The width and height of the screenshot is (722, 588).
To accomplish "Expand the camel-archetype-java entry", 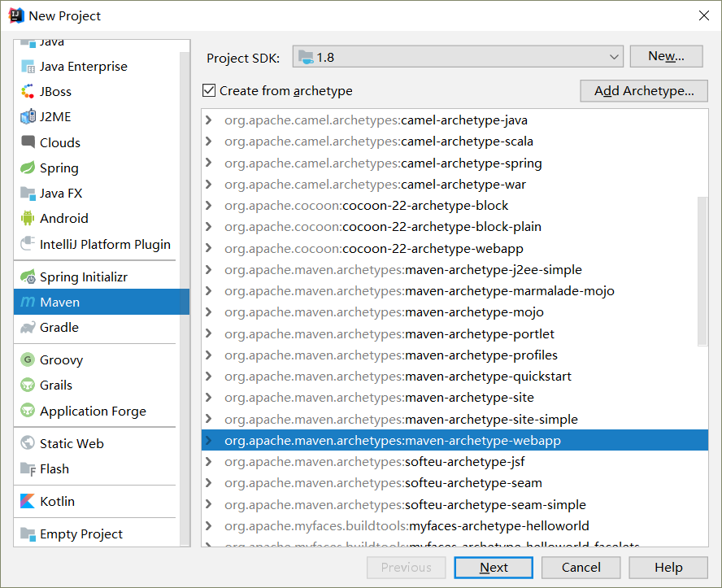I will coord(209,119).
